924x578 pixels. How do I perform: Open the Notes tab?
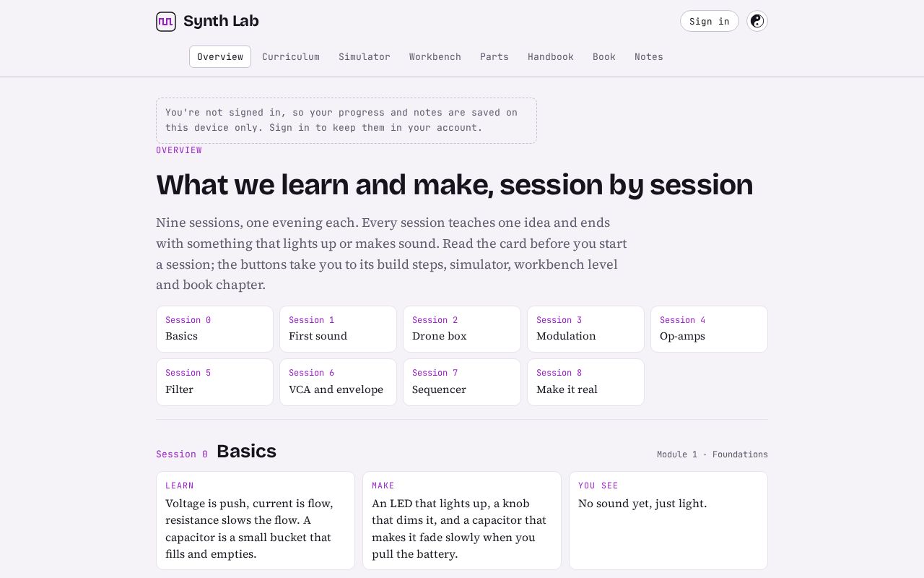coord(649,57)
